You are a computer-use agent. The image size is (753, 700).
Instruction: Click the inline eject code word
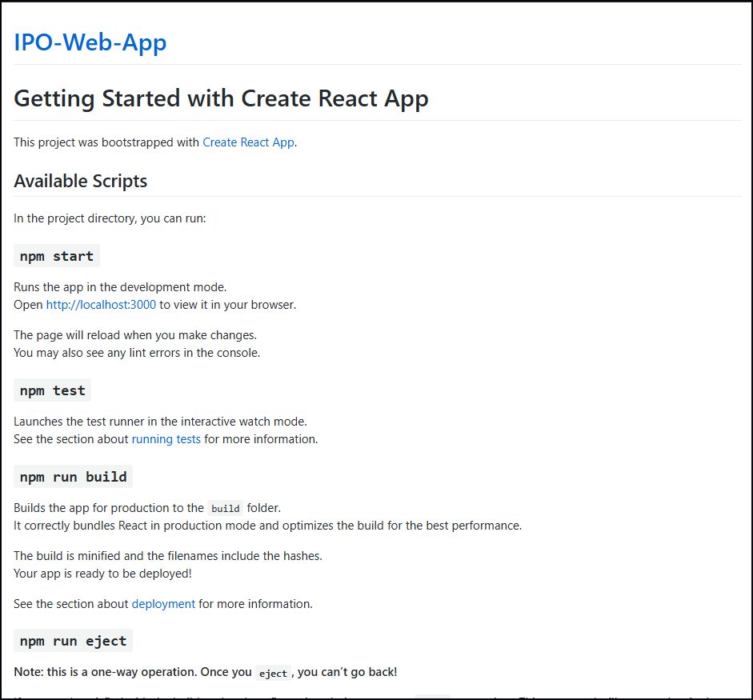click(273, 673)
